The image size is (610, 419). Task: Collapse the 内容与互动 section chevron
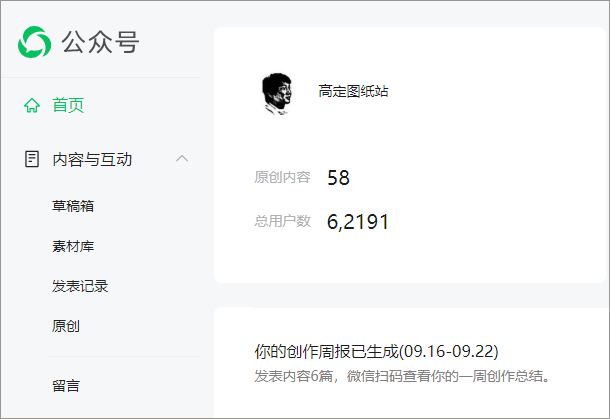click(x=182, y=159)
